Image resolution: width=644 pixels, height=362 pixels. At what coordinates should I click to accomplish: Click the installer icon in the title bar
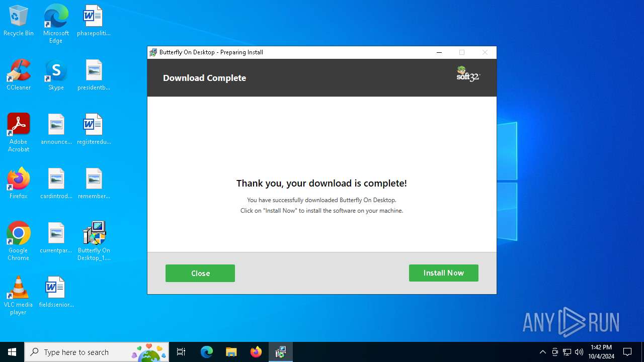(x=153, y=52)
